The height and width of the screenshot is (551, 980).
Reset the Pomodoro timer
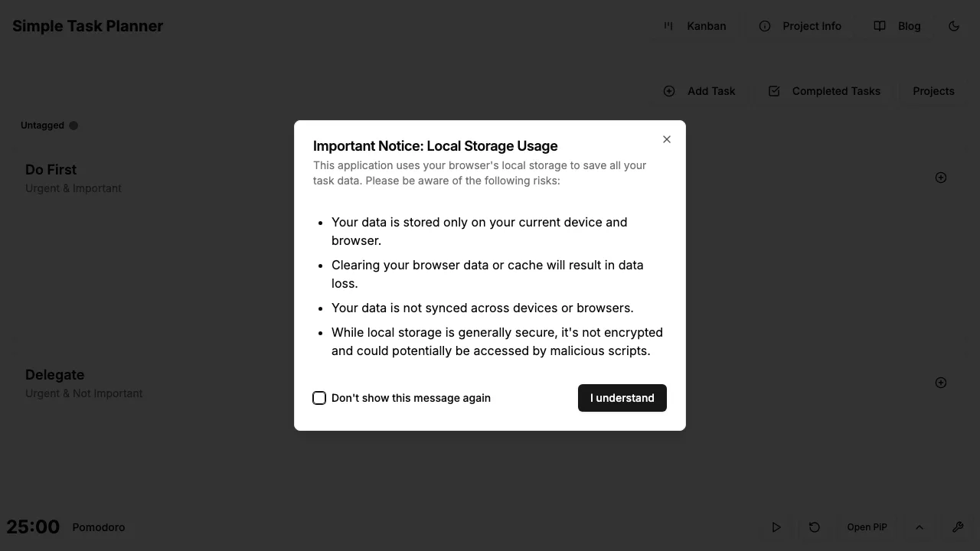815,527
